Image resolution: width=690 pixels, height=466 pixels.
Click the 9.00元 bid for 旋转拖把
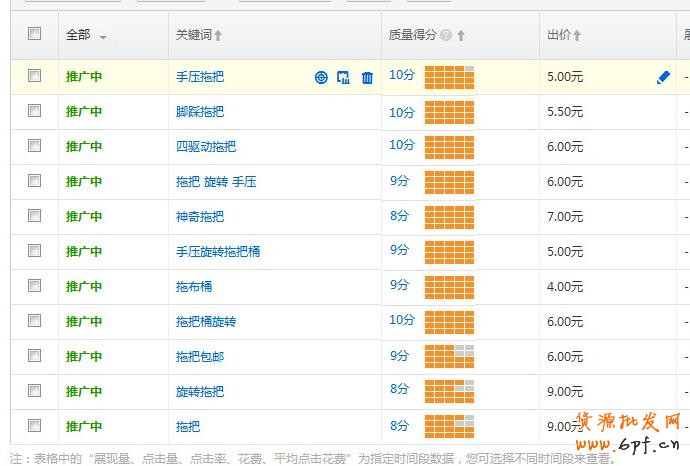pos(565,391)
